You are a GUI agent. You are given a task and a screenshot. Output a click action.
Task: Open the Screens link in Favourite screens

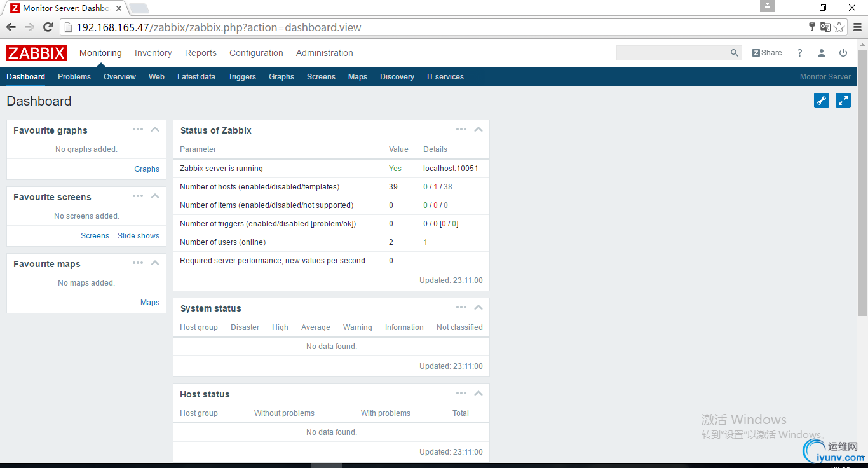point(95,236)
